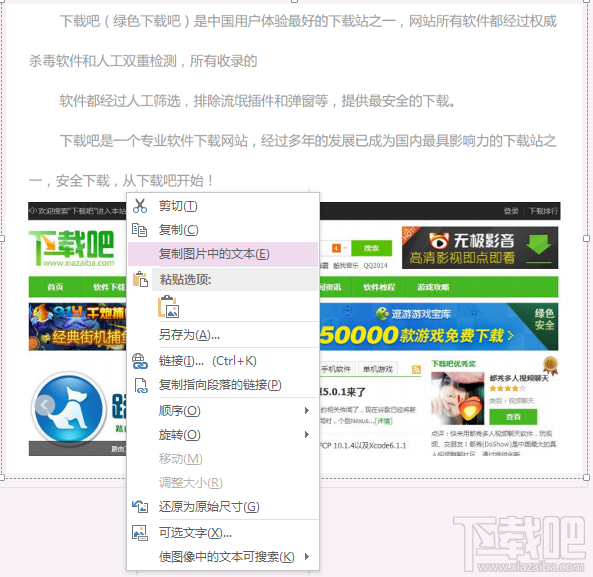Expand 使图像中的文本可搜索(K) submenu arrow

coord(307,557)
